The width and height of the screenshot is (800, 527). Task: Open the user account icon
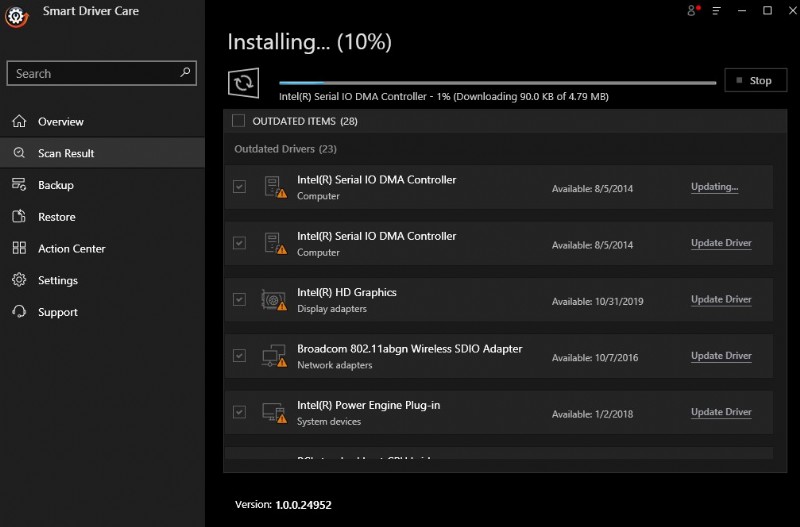[x=693, y=10]
